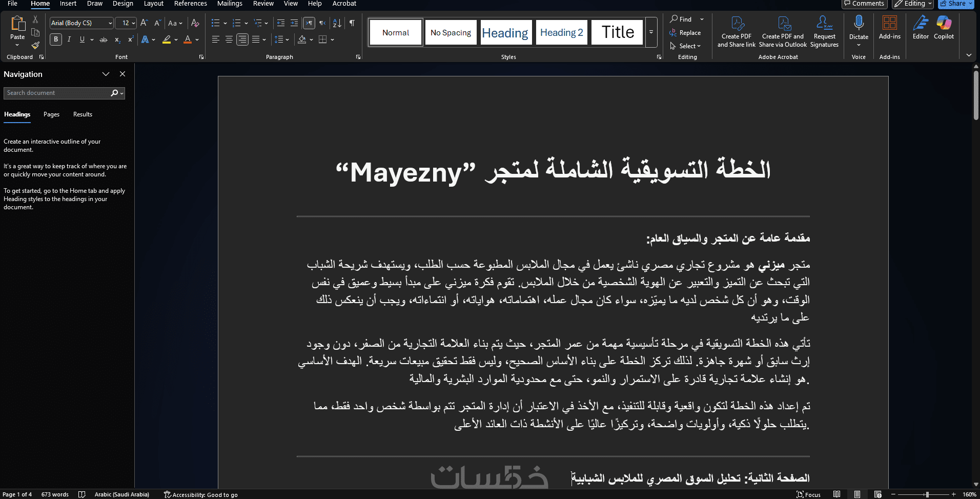Open the Select dropdown in Editing group

pos(685,46)
